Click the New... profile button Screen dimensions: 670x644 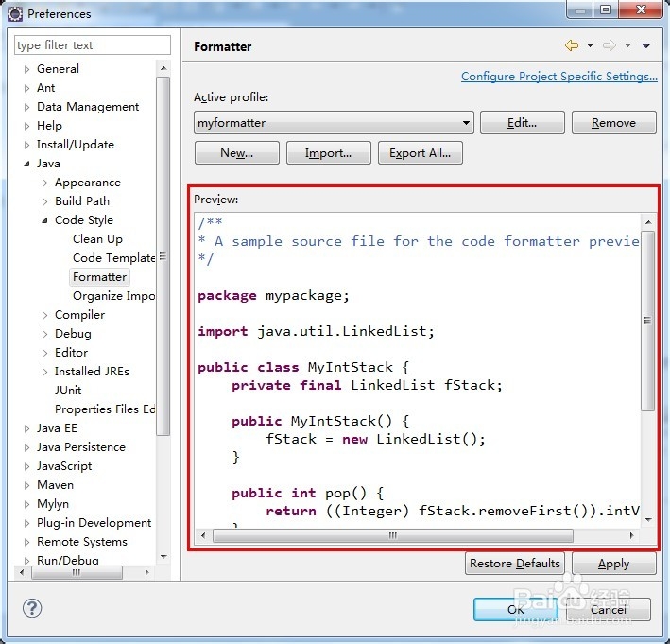point(237,152)
